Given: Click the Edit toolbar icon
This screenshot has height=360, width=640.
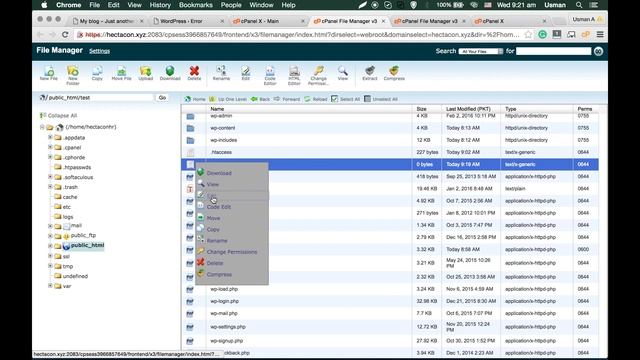Looking at the screenshot, I should point(245,73).
